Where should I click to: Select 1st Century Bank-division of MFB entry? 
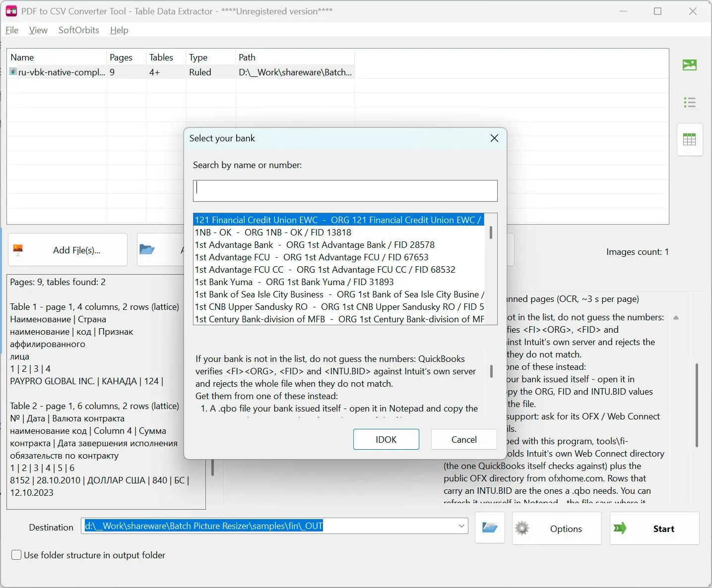pos(338,319)
